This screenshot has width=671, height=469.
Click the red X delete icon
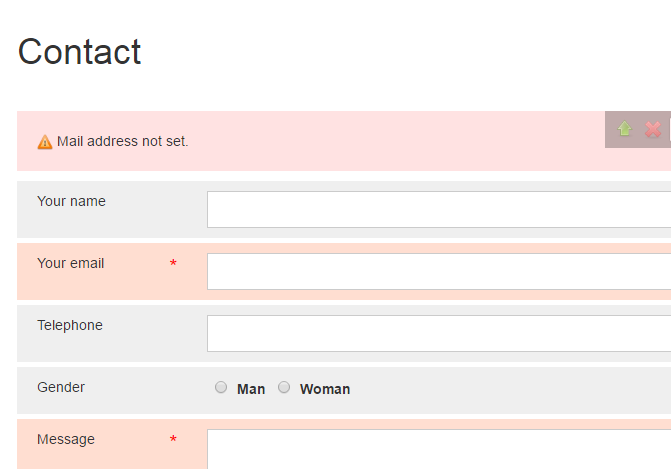[x=653, y=129]
